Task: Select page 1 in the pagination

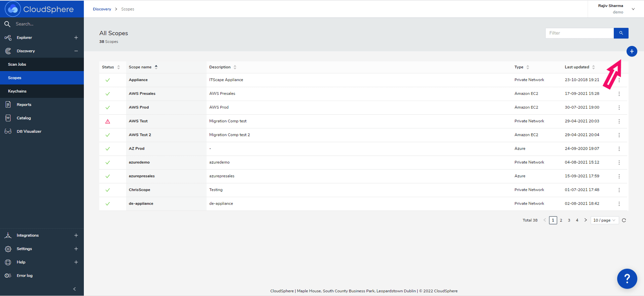Action: [x=553, y=220]
